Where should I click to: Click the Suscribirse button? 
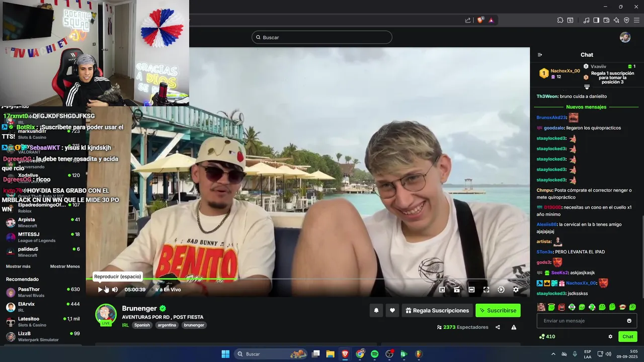pos(498,311)
